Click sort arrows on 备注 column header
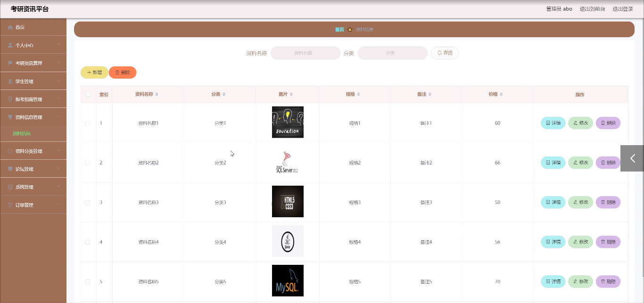This screenshot has height=303, width=644. point(430,95)
